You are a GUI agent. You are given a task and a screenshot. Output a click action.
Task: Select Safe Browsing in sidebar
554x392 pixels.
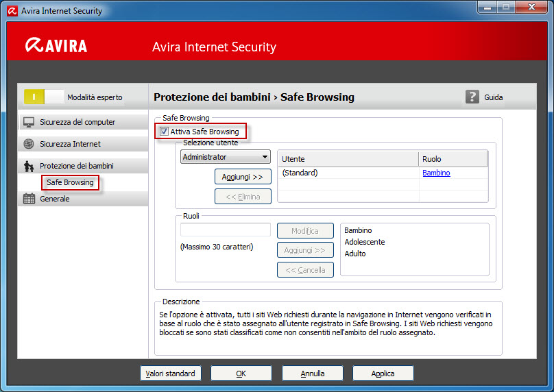70,182
